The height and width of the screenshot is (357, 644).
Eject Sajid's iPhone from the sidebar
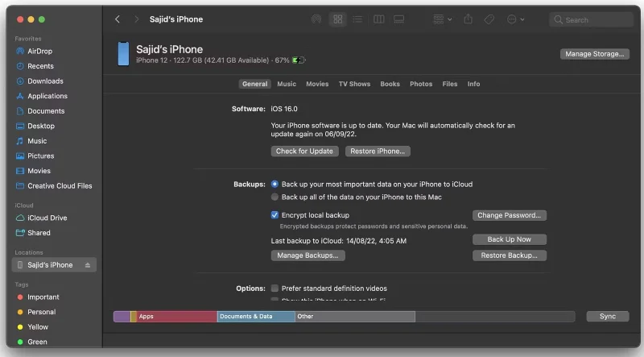click(88, 265)
